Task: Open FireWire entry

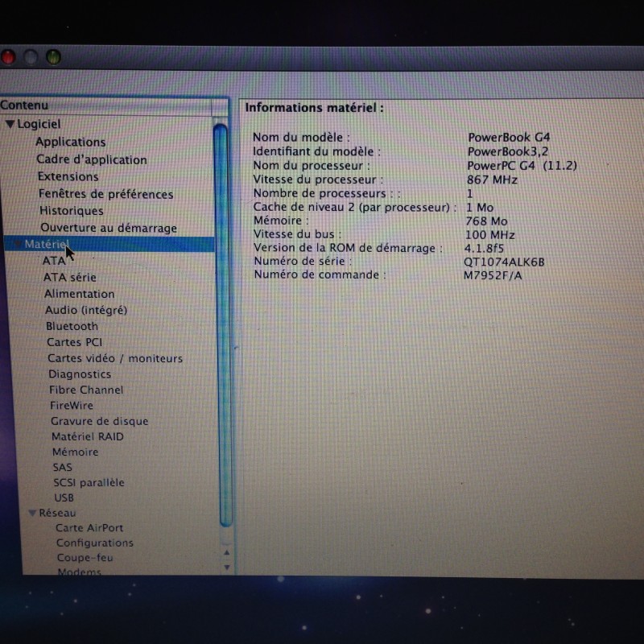Action: pos(72,406)
